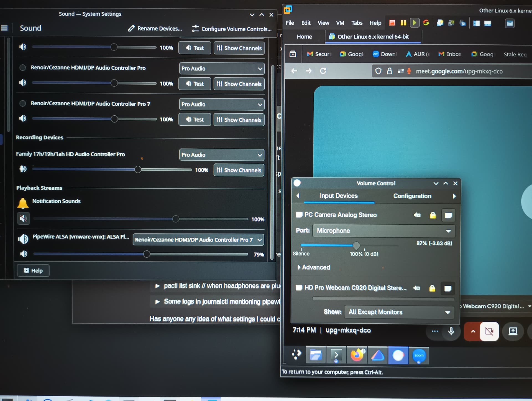Click the PipeWire ALSA stream volume slider
Viewport: 532px width, 401px height.
(147, 254)
